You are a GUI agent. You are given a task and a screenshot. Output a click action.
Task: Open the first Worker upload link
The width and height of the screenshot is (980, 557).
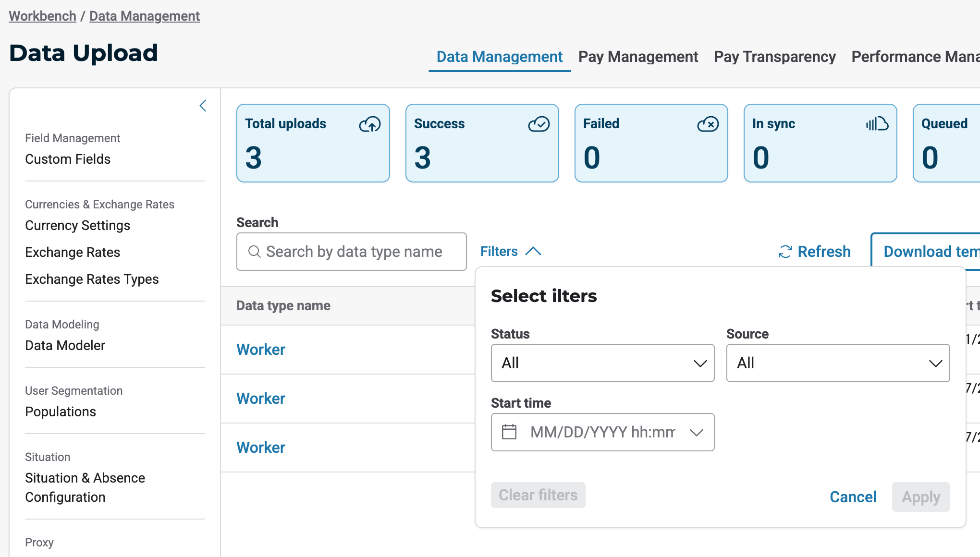[x=261, y=349]
